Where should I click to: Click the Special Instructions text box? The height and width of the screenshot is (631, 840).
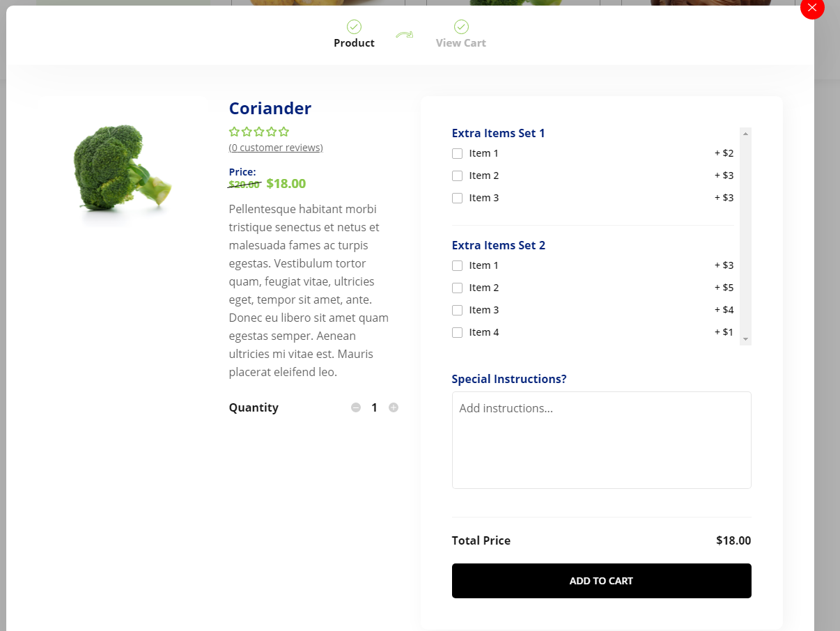click(x=601, y=439)
